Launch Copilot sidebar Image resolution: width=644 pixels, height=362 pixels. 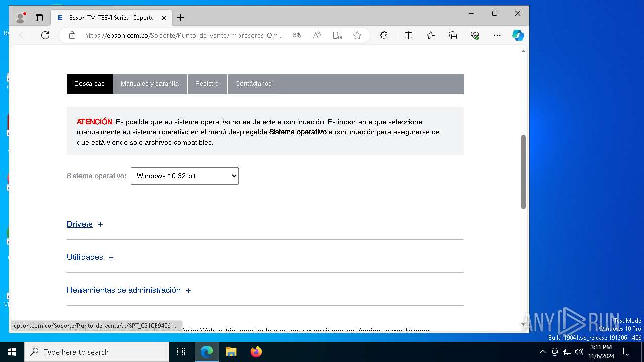point(518,35)
